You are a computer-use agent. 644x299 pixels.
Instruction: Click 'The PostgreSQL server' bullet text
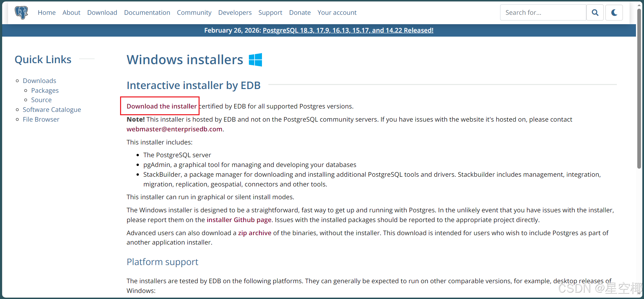[x=177, y=155]
